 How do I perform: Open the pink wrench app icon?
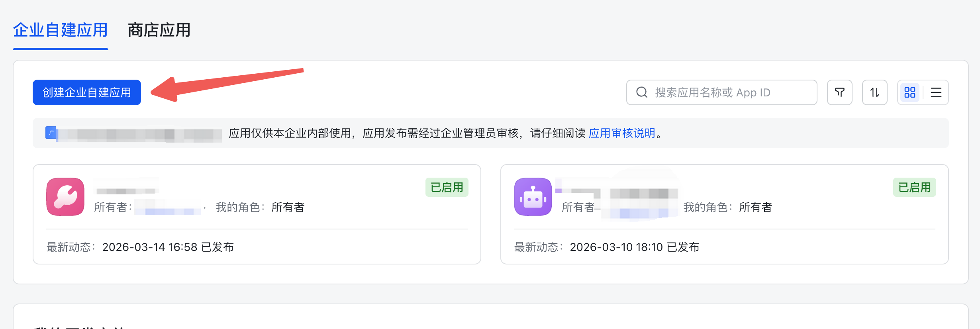click(65, 197)
